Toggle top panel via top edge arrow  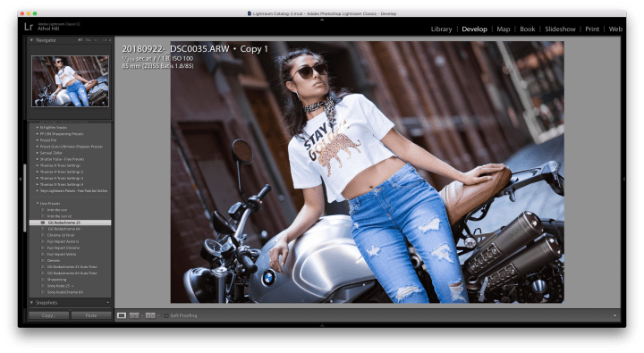pyautogui.click(x=322, y=20)
